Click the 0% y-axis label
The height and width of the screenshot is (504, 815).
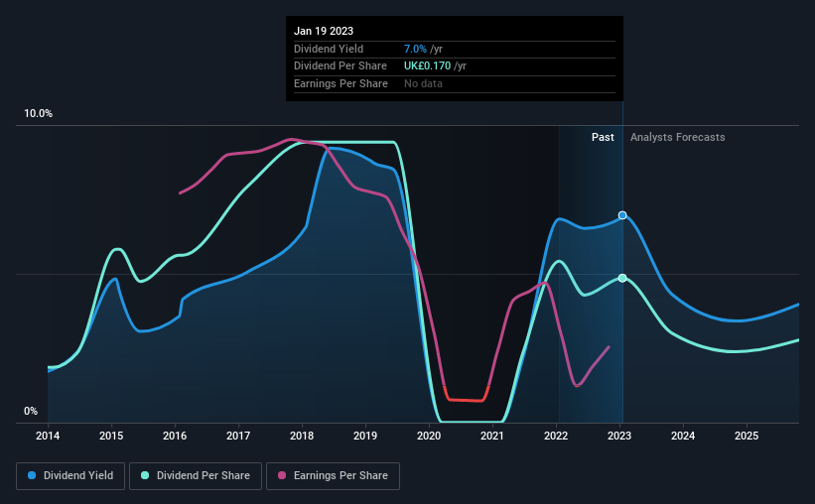(31, 411)
